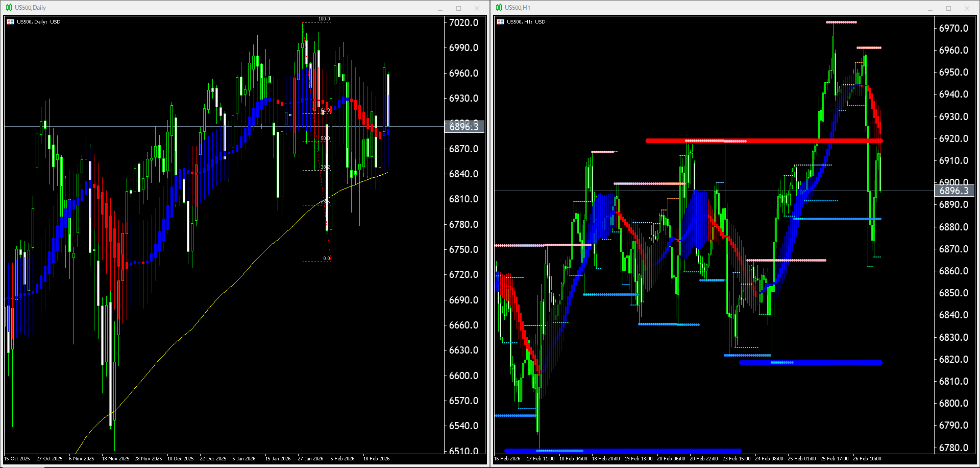Image resolution: width=980 pixels, height=468 pixels.
Task: Select the blue horizontal line at the bottom of the H1 chart
Action: [623, 451]
